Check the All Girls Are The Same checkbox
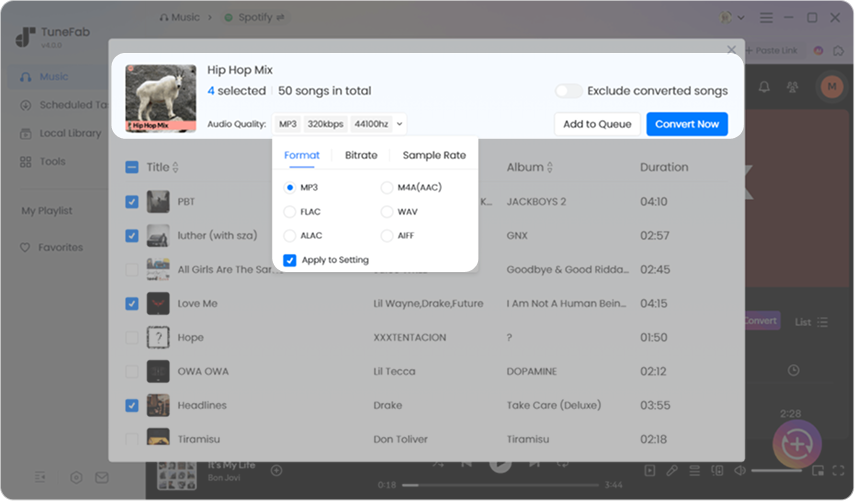This screenshot has height=501, width=855. pos(132,270)
